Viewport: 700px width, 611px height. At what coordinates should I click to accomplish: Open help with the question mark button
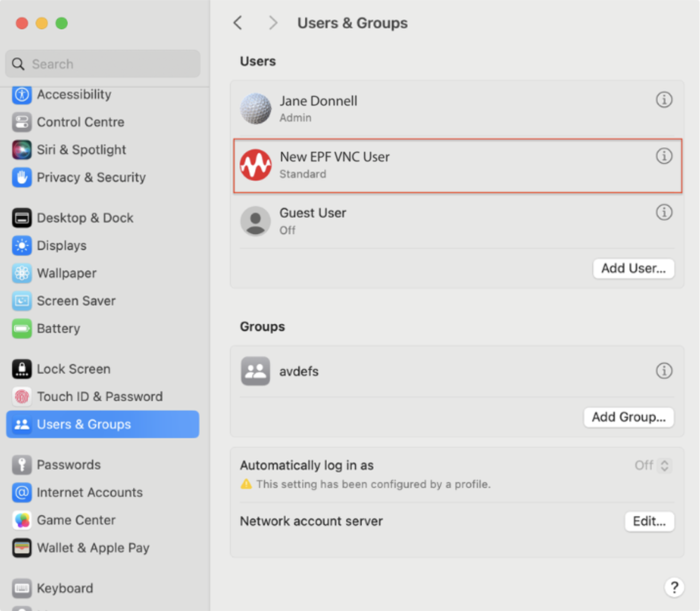click(x=674, y=587)
